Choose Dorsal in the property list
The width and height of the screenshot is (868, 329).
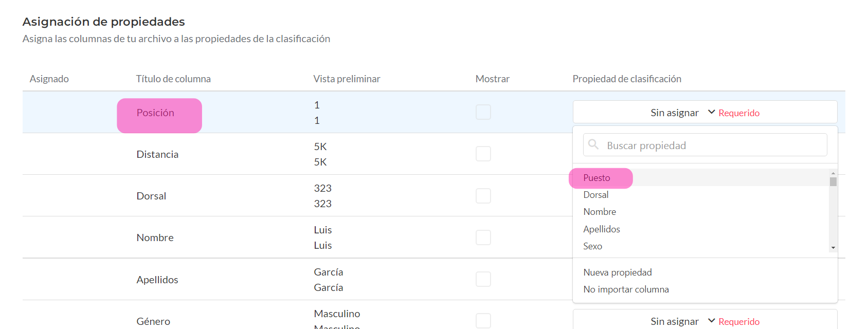(596, 195)
